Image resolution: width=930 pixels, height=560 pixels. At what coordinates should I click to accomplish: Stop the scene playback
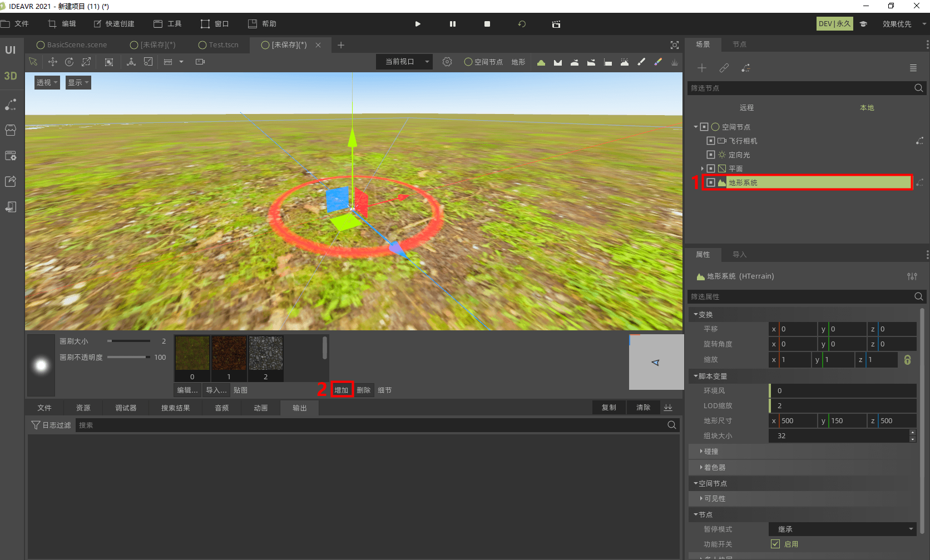pos(487,24)
